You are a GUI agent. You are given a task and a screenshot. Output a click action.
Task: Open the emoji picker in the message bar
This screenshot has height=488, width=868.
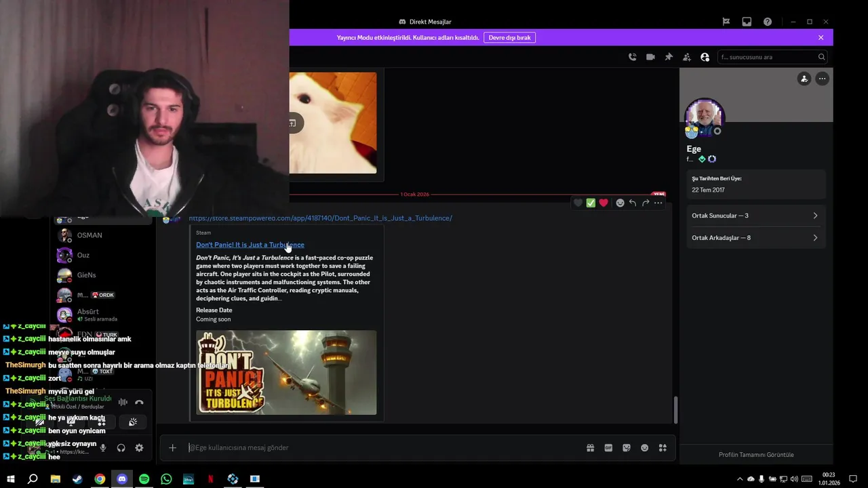(x=644, y=447)
